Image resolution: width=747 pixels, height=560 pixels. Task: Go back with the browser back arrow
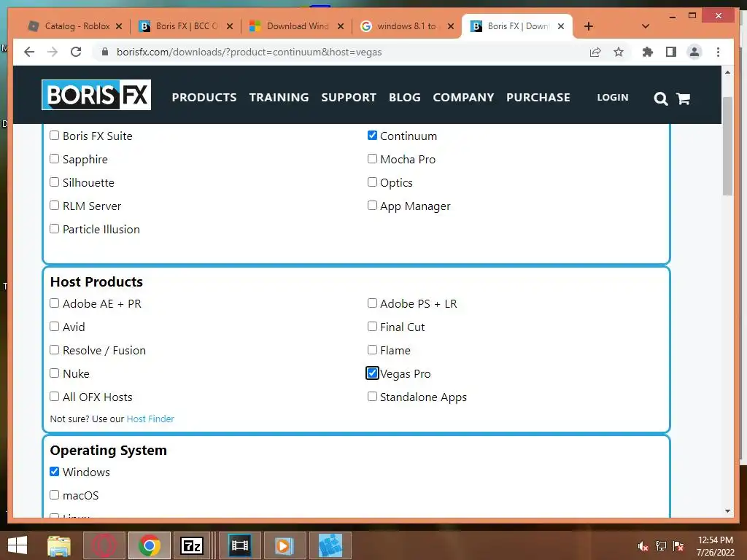point(29,52)
